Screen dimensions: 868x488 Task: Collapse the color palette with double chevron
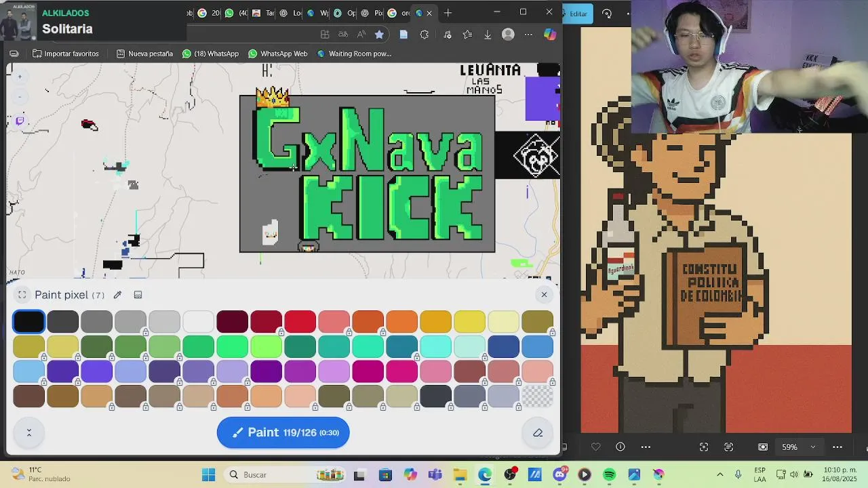coord(28,432)
